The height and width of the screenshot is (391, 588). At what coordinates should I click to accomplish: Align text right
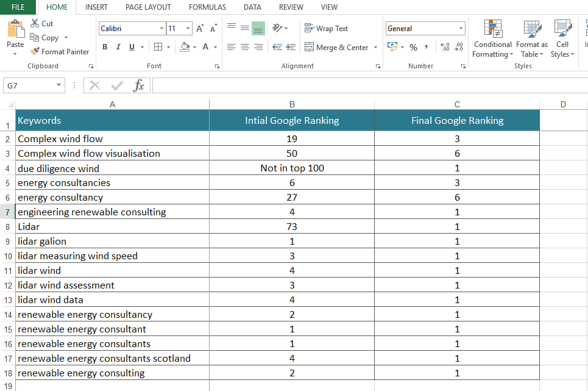point(258,47)
